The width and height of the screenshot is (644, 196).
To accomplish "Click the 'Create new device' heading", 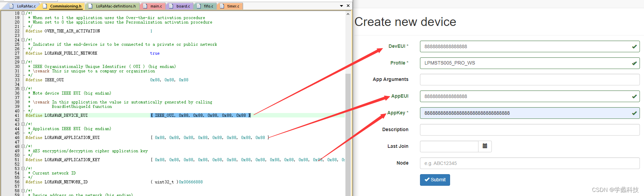I will [x=405, y=22].
